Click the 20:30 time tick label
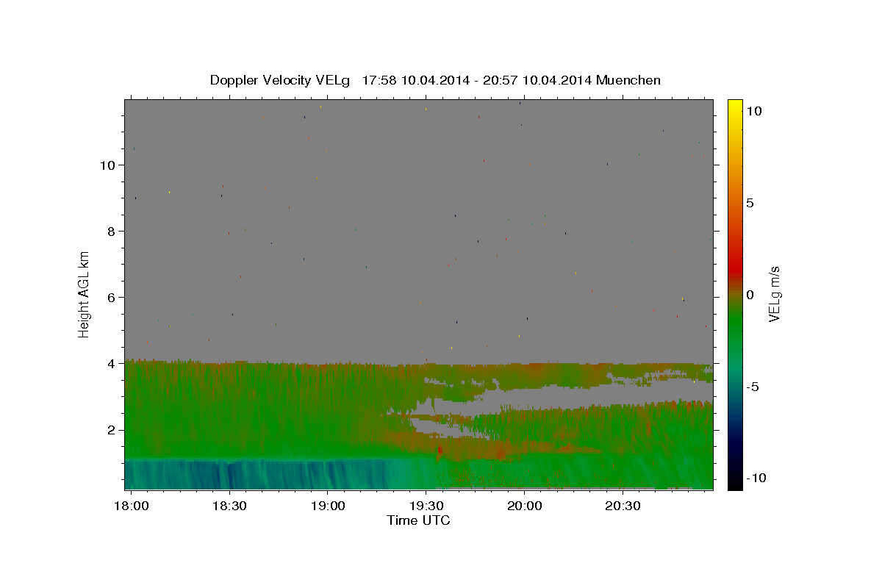The image size is (882, 588). [623, 506]
